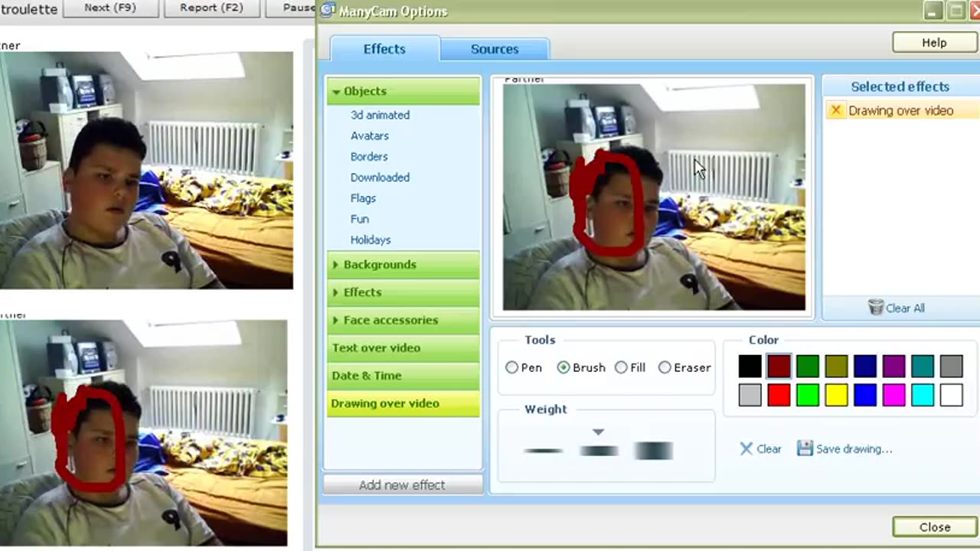The width and height of the screenshot is (980, 551).
Task: Pick the cyan color swatch
Action: point(923,395)
